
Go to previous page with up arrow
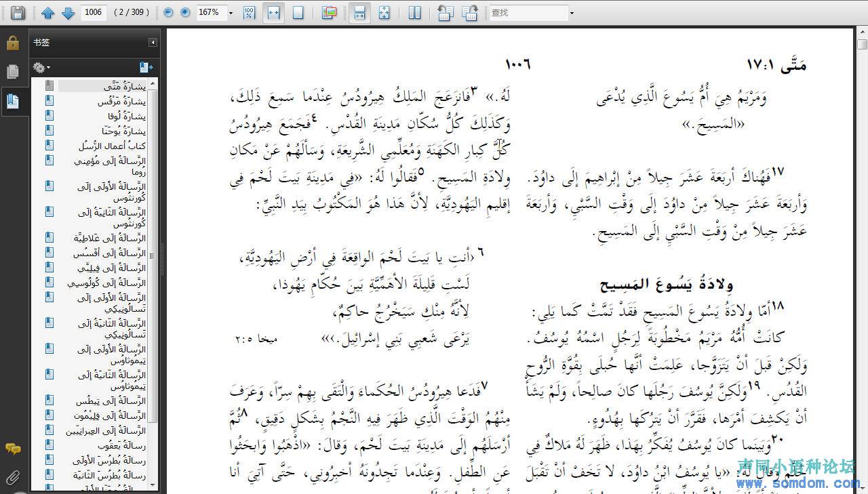click(47, 12)
